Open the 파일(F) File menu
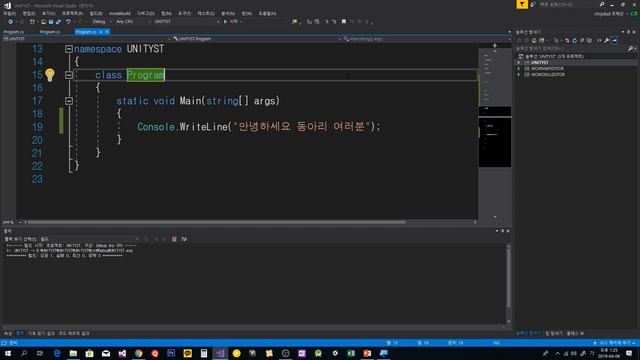 click(x=9, y=13)
